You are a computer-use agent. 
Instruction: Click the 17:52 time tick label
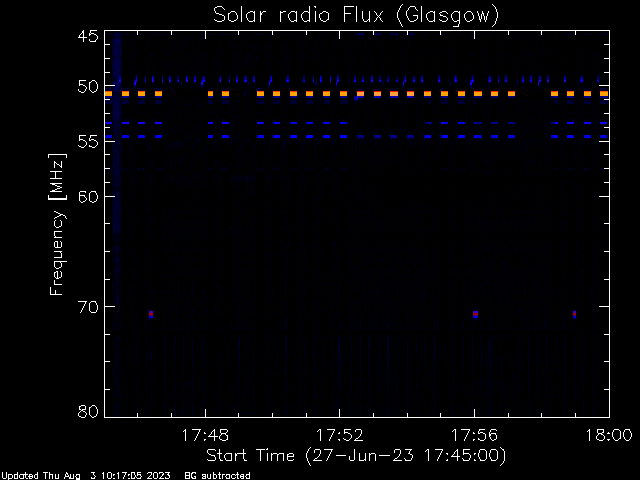(340, 436)
